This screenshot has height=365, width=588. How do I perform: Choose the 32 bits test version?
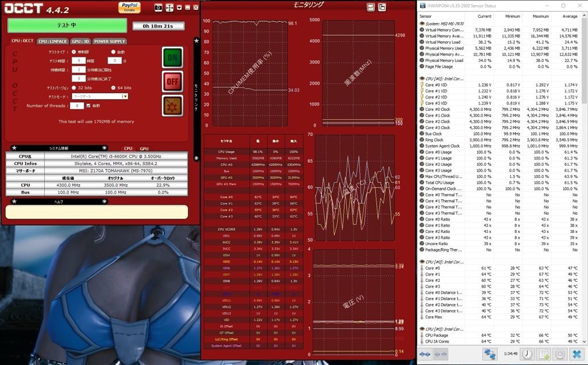[x=74, y=88]
